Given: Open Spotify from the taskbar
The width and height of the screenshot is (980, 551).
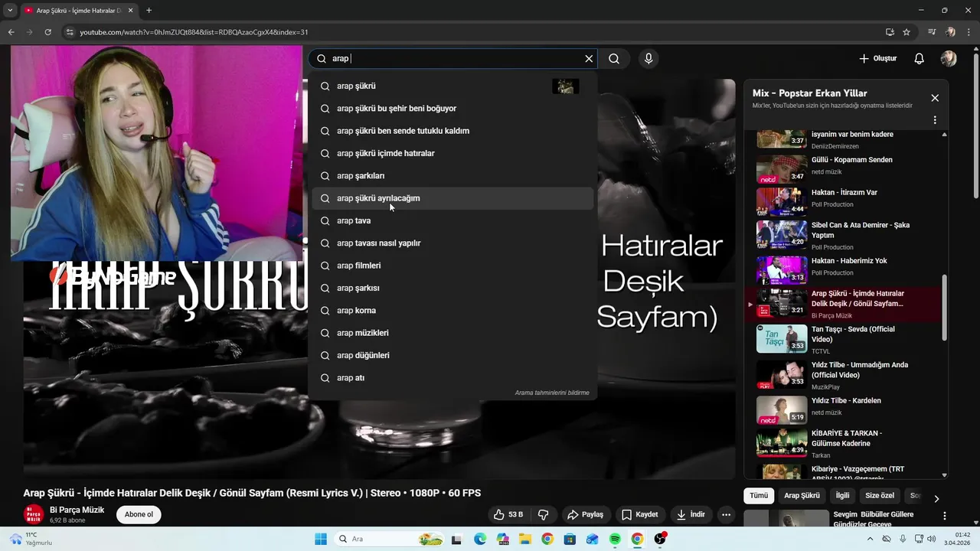Looking at the screenshot, I should [615, 539].
